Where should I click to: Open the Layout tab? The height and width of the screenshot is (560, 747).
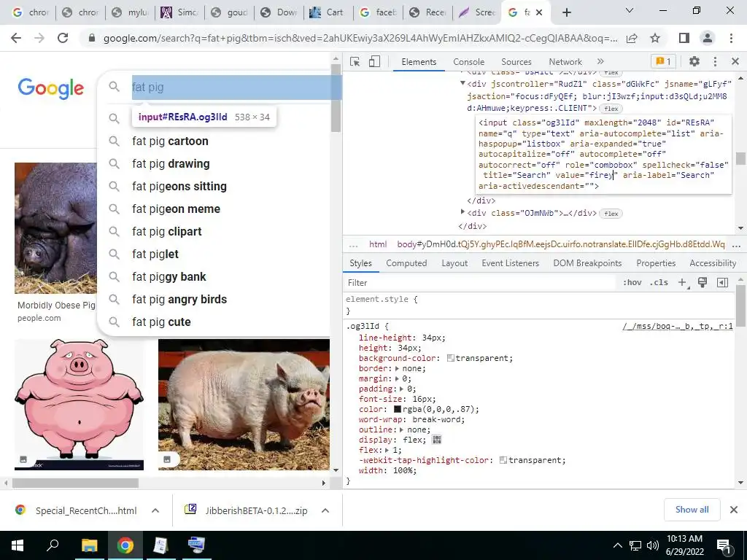point(454,263)
